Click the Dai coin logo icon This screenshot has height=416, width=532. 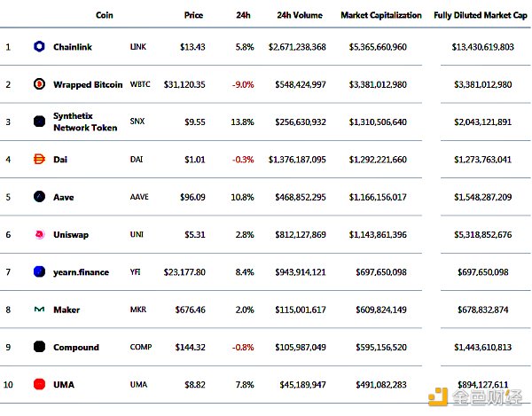[x=39, y=160]
